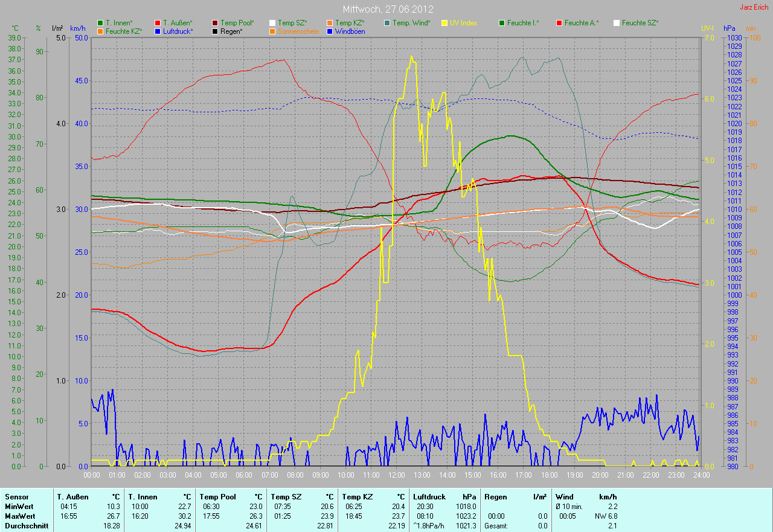Select the 'Temp SZ*' legend label

292,23
